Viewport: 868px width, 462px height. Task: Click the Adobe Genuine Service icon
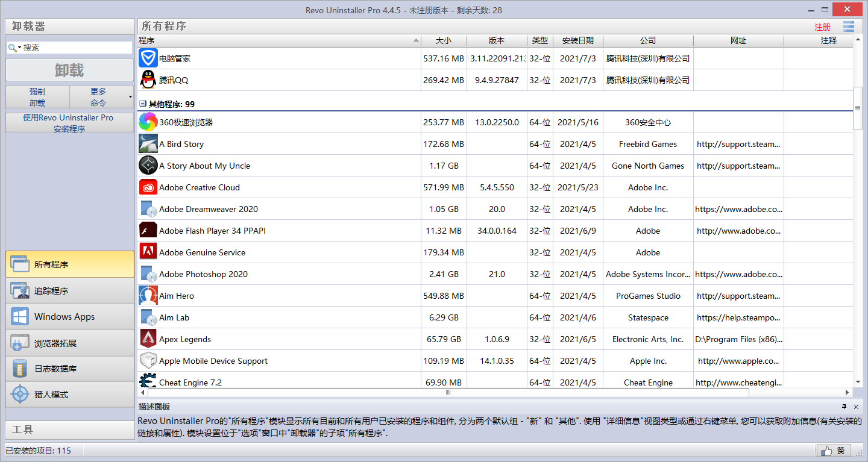(148, 252)
